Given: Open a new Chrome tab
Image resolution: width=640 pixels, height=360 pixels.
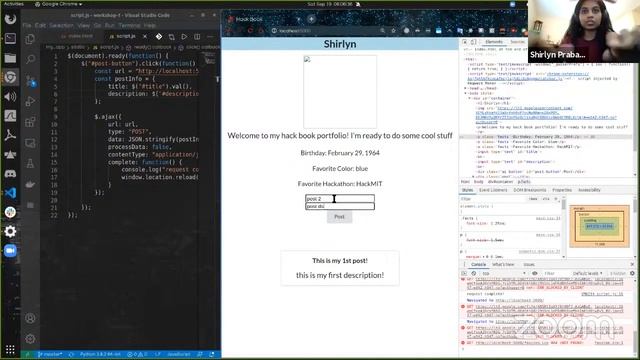Looking at the screenshot, I should (311, 19).
